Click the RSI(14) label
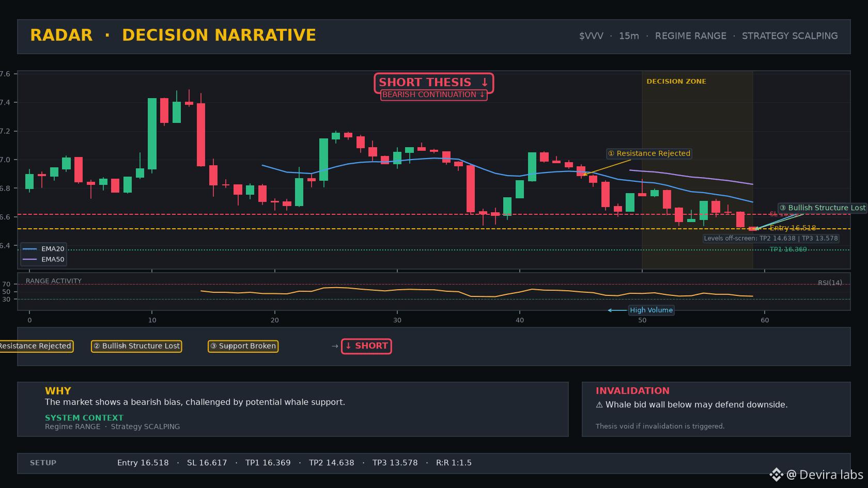Image resolution: width=868 pixels, height=488 pixels. [x=830, y=282]
